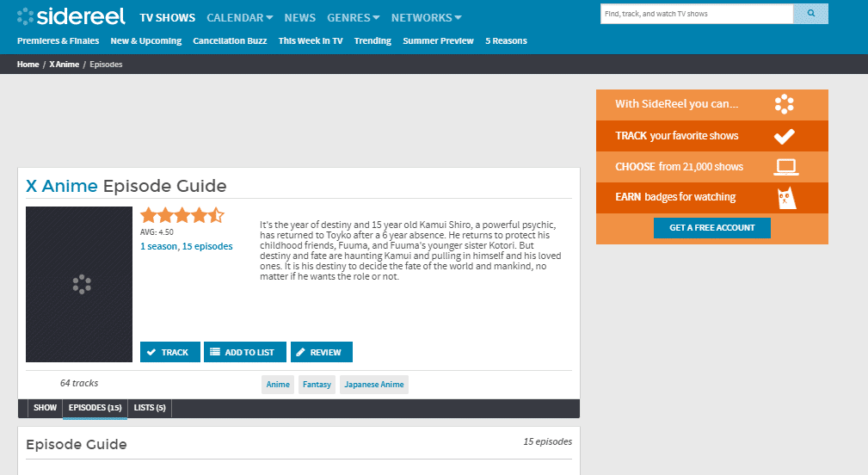Switch to the EPISODES (15) tab
Screen dimensions: 868x475
[x=95, y=408]
